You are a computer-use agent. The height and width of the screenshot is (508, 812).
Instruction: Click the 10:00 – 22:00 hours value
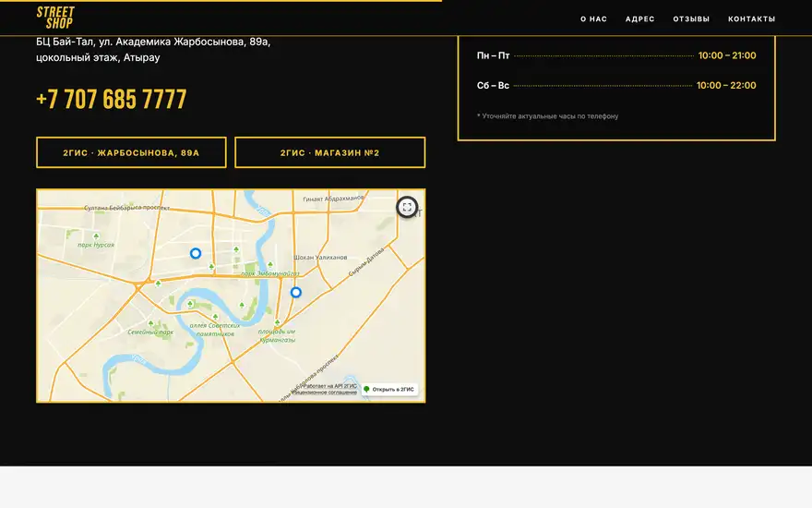(x=726, y=86)
